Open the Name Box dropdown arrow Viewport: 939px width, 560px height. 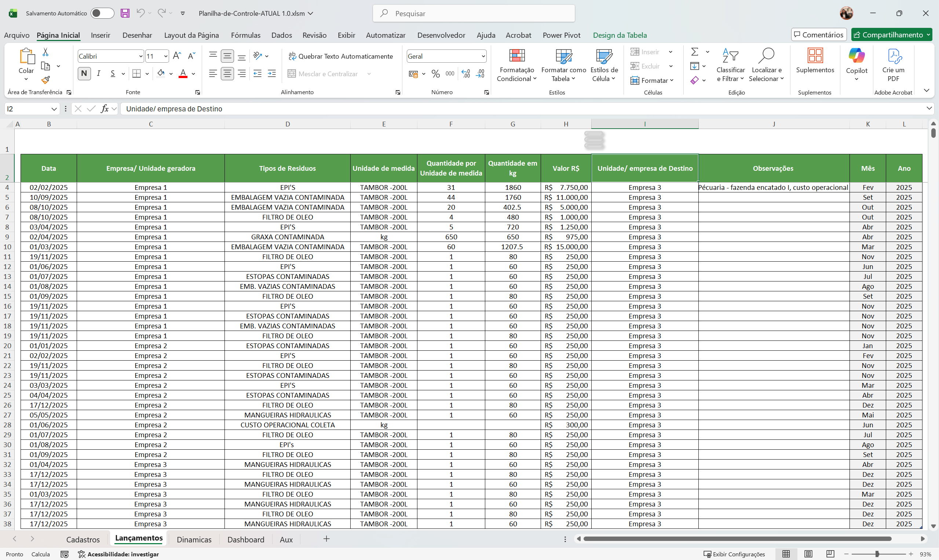coord(54,109)
